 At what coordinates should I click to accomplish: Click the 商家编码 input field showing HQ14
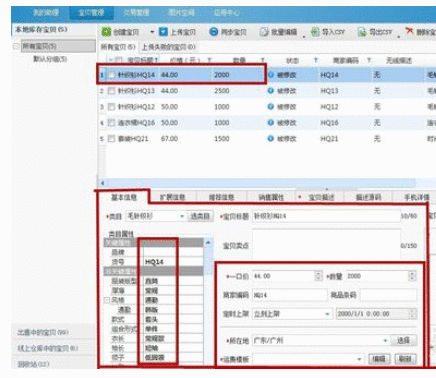point(290,295)
